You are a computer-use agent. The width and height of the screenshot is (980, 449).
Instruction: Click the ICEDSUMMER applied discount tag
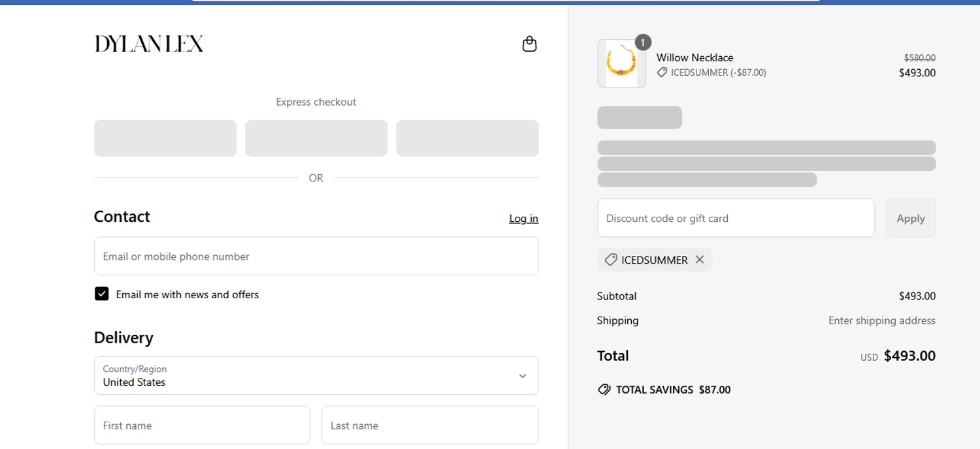[655, 260]
